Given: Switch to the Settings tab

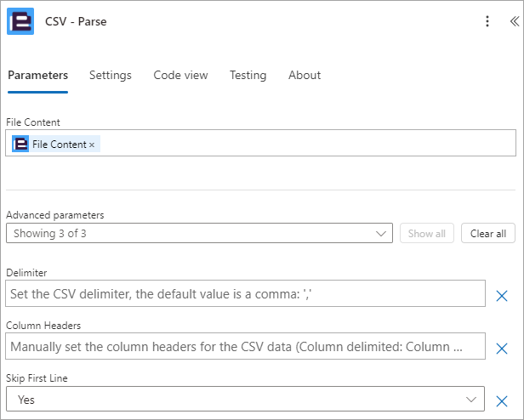Looking at the screenshot, I should pyautogui.click(x=111, y=75).
